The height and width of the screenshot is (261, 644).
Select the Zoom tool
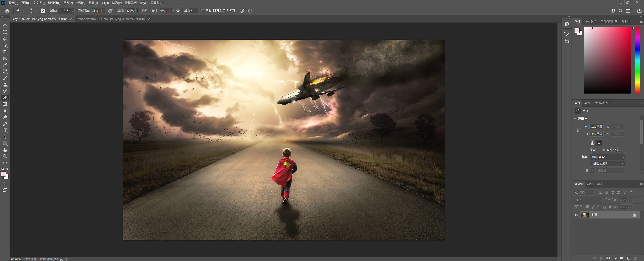tap(5, 156)
